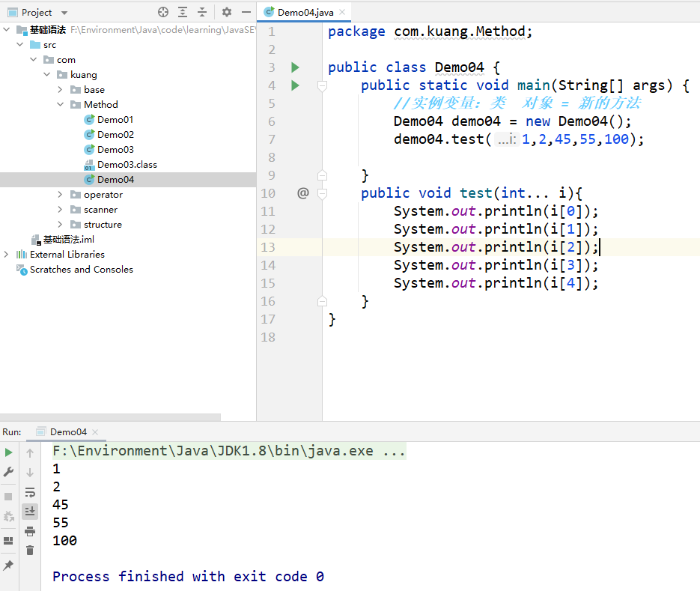This screenshot has width=700, height=591.
Task: Toggle scroll to end of console
Action: click(x=30, y=511)
